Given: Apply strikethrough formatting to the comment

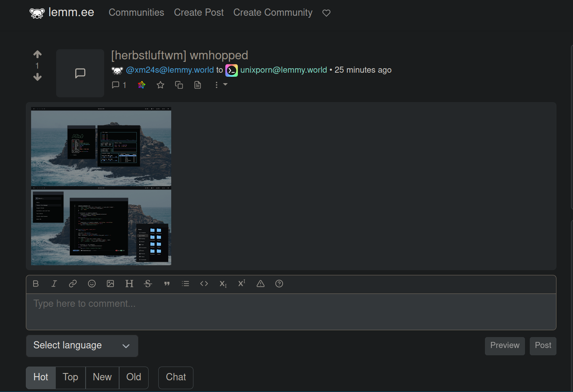Looking at the screenshot, I should [148, 283].
